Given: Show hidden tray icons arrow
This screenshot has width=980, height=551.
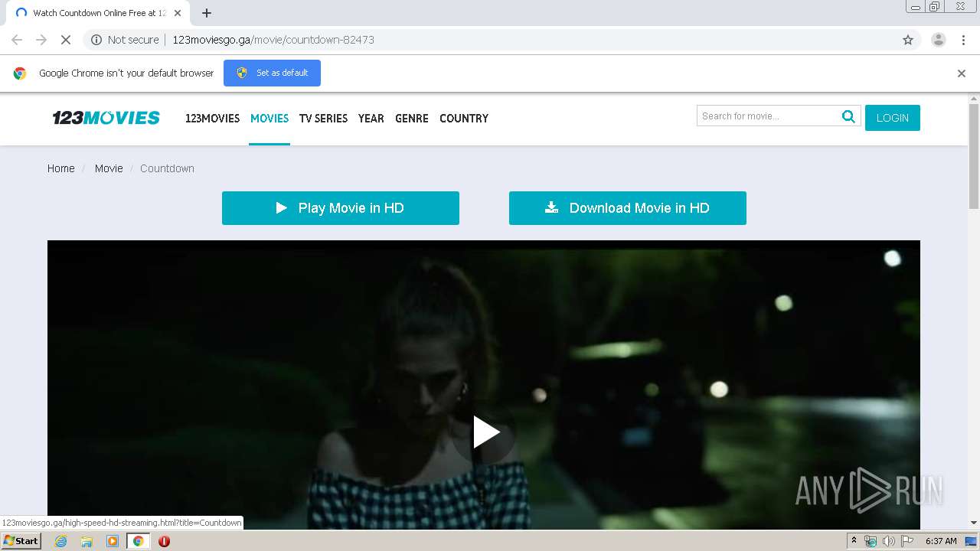Looking at the screenshot, I should 854,541.
